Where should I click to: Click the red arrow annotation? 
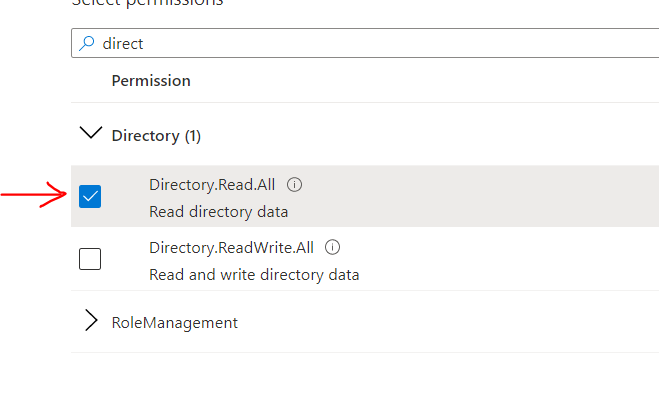(x=34, y=195)
